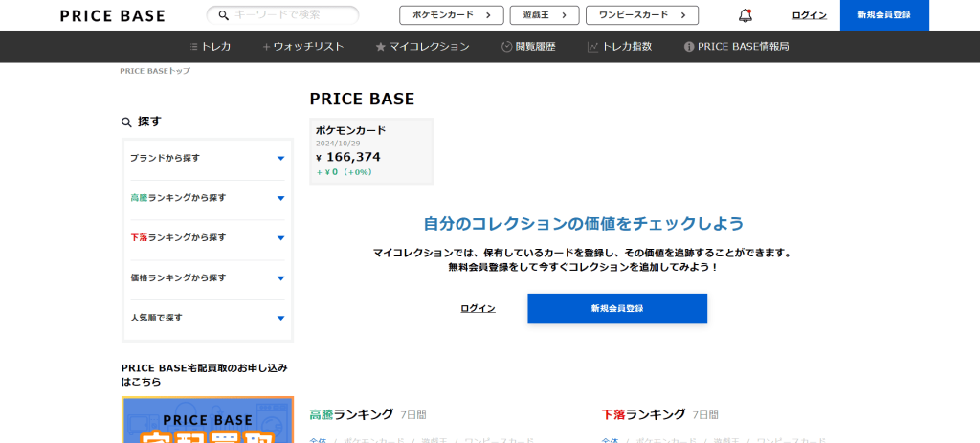Focus the キーワードで検索 search field
The width and height of the screenshot is (980, 443).
pos(282,15)
